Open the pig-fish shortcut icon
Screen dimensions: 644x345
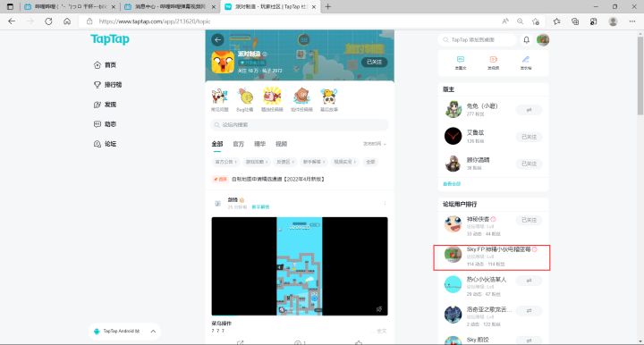pyautogui.click(x=272, y=97)
